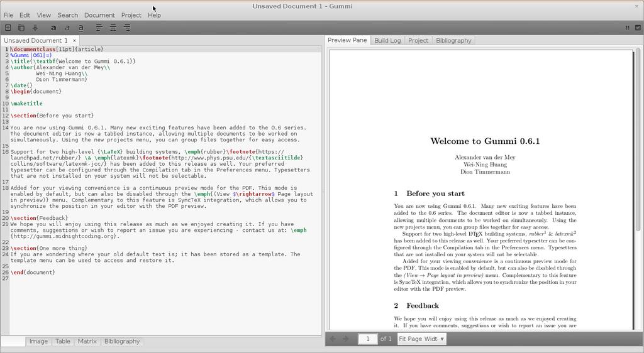This screenshot has width=644, height=353.
Task: Open the Fit Page Width zoom dropdown
Action: tap(422, 339)
